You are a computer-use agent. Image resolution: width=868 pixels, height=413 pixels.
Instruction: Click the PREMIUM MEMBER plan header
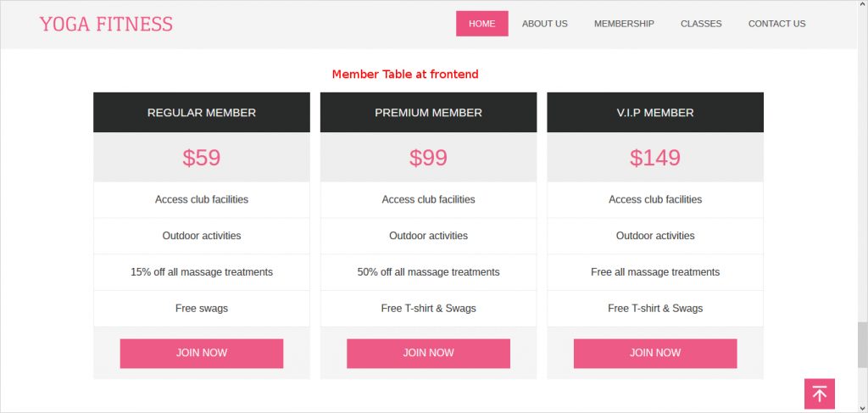pyautogui.click(x=428, y=113)
